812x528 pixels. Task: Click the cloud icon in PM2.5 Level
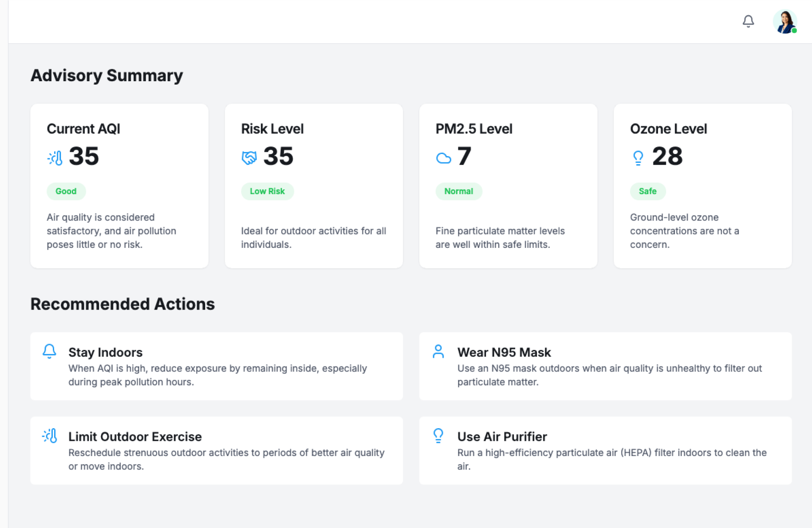(444, 158)
